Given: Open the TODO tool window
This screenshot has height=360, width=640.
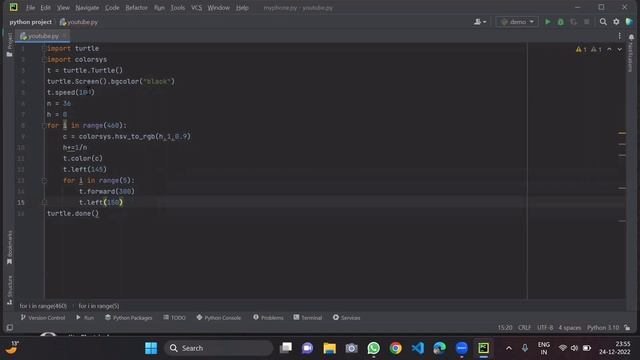Looking at the screenshot, I should coord(174,318).
